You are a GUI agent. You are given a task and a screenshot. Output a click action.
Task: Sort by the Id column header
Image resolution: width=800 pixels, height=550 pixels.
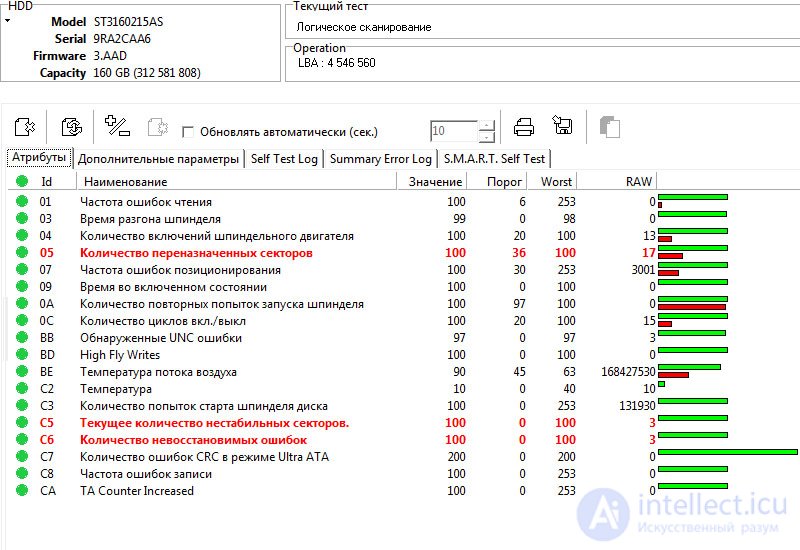pos(46,182)
